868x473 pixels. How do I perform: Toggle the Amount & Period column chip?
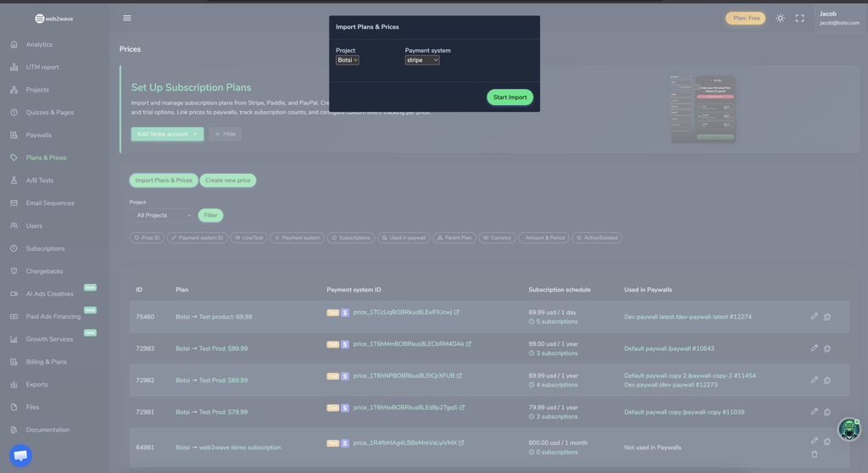point(543,237)
